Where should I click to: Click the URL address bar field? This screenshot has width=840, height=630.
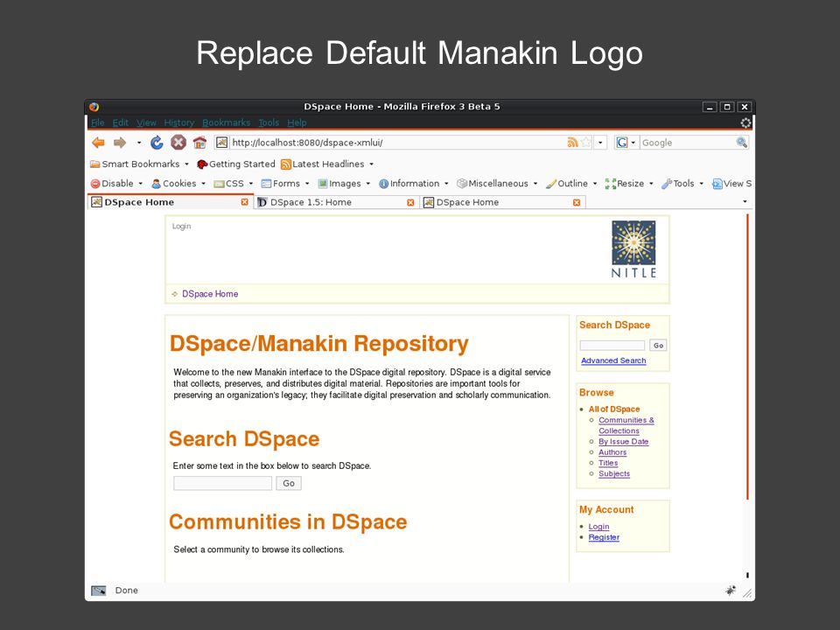[x=397, y=143]
